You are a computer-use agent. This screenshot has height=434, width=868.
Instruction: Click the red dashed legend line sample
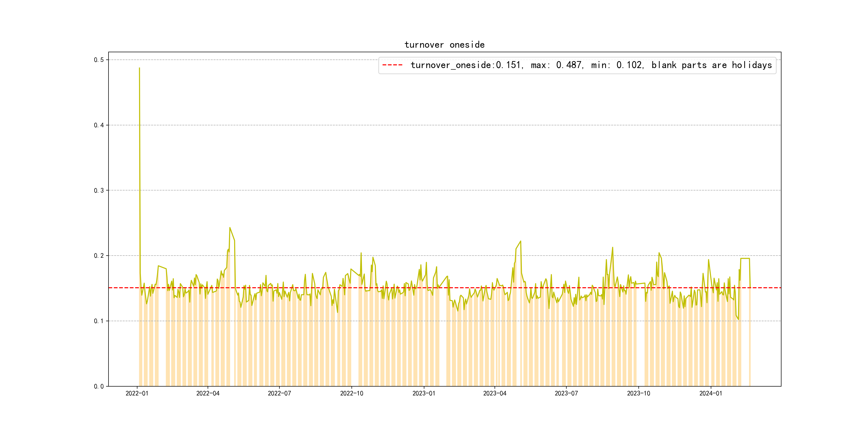pyautogui.click(x=392, y=65)
